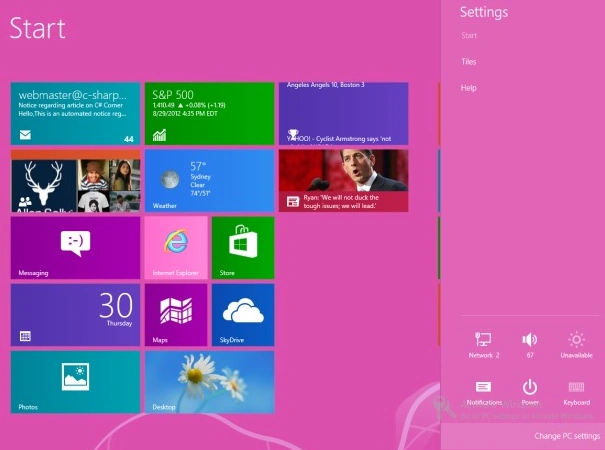605x450 pixels.
Task: Select Help in the Settings pane
Action: point(468,88)
